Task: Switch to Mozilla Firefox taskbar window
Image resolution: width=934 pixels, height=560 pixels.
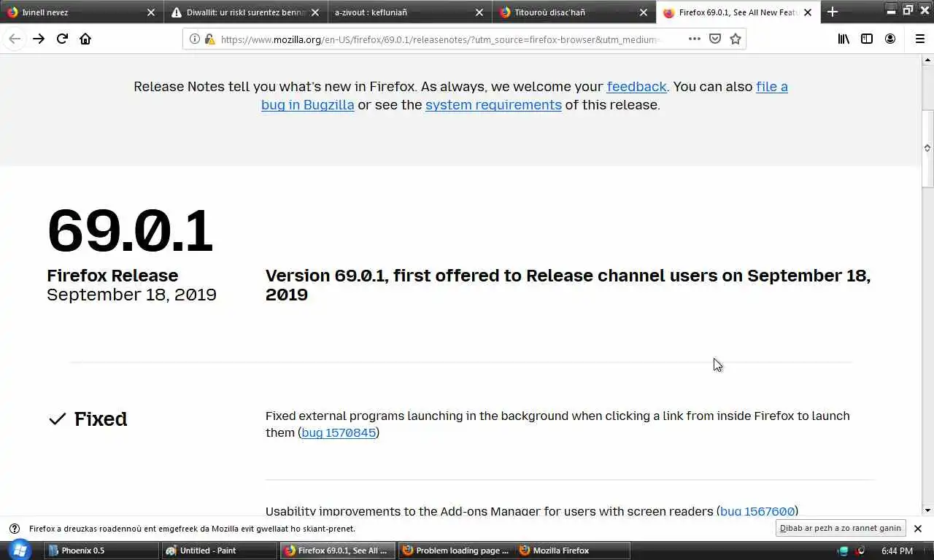Action: pos(573,551)
